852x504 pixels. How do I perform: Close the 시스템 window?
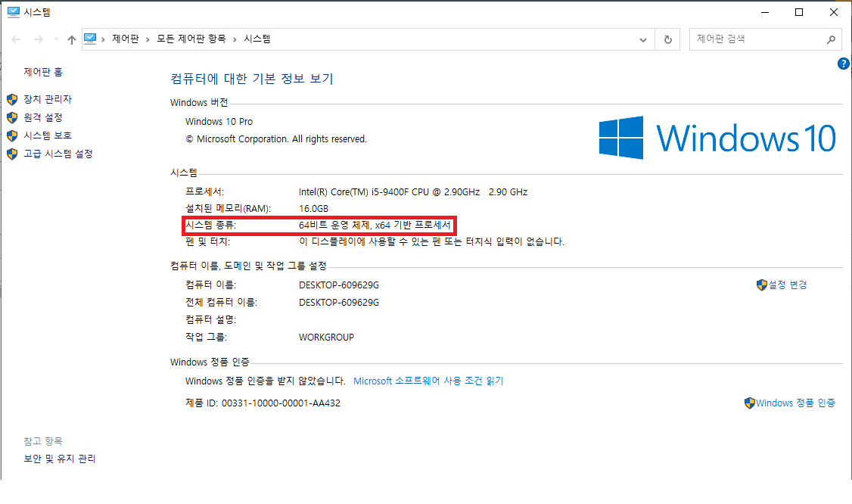pyautogui.click(x=834, y=12)
